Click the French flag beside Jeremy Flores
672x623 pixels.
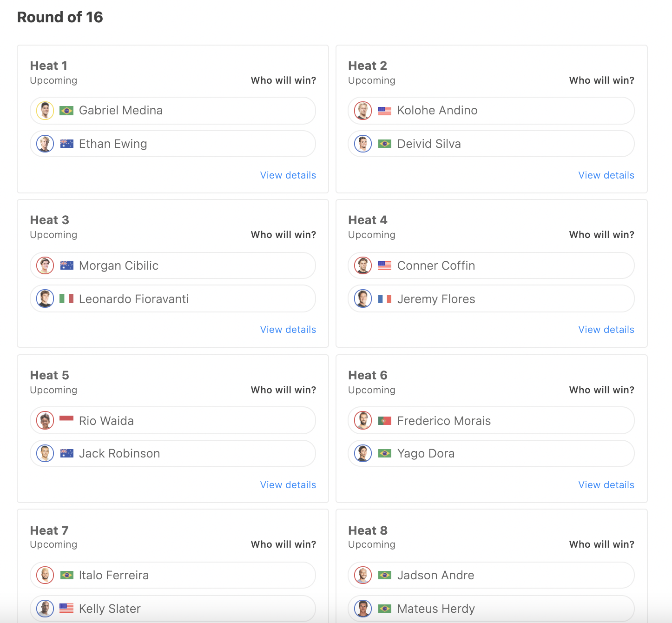coord(384,298)
